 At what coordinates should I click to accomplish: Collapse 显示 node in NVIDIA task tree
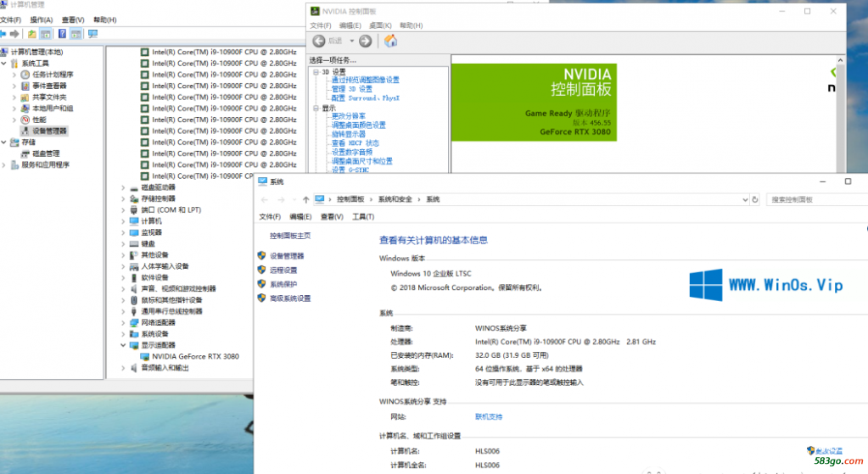point(316,109)
